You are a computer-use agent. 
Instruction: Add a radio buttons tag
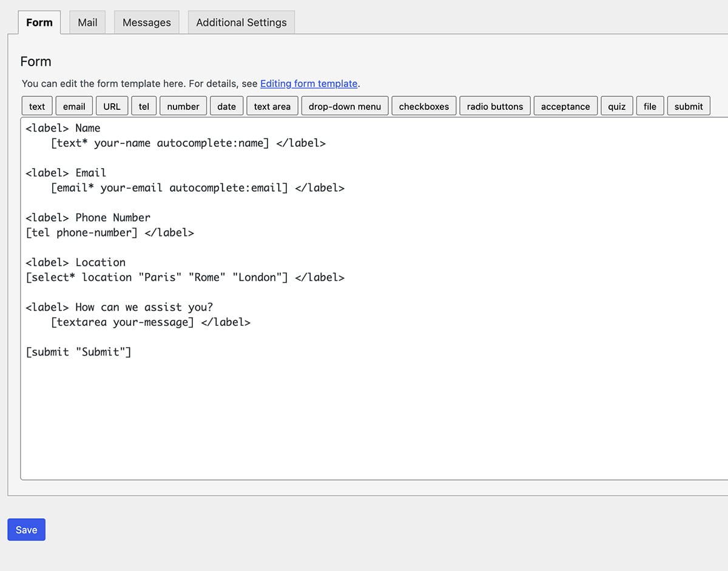pyautogui.click(x=494, y=106)
